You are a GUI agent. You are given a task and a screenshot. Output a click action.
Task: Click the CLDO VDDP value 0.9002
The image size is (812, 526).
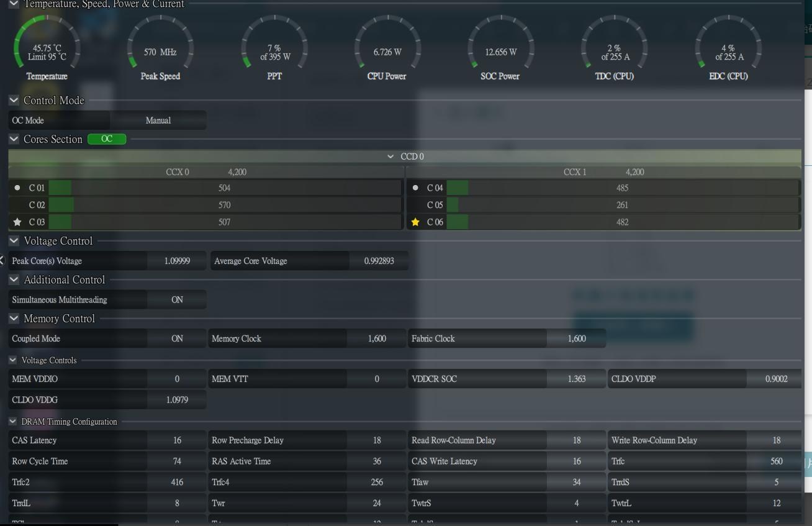click(776, 379)
